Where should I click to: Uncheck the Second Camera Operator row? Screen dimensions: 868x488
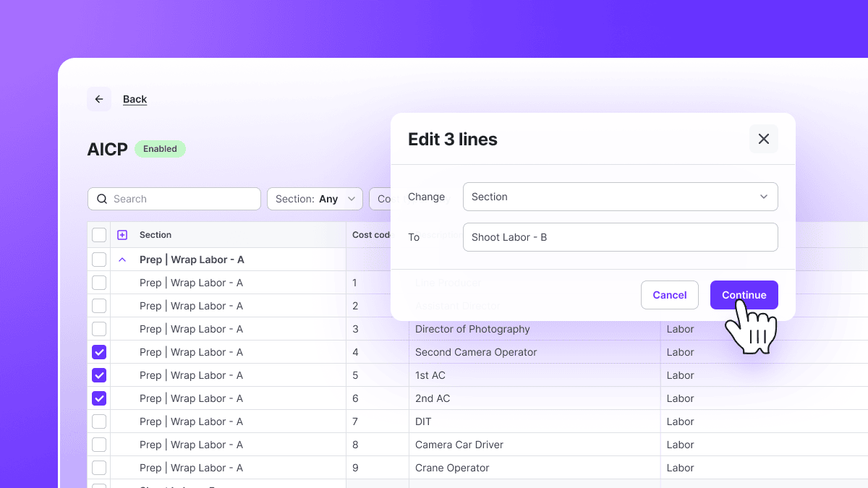99,352
